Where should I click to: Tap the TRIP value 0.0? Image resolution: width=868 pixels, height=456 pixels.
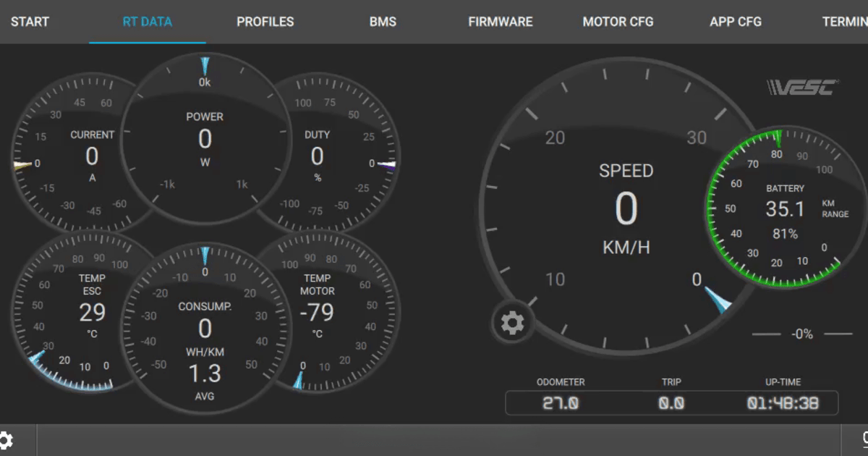(x=671, y=403)
